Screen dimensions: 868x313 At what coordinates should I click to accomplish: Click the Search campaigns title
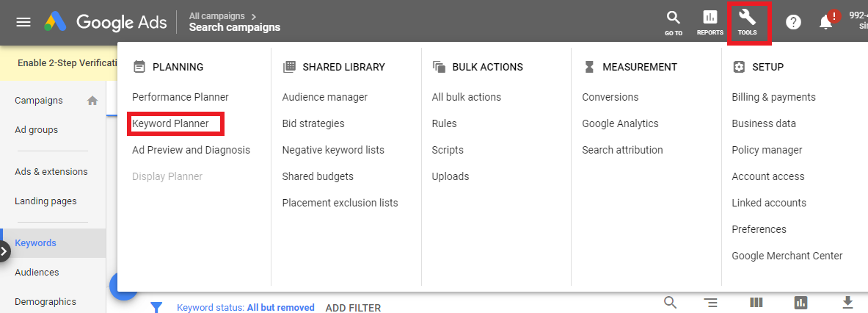(x=235, y=27)
